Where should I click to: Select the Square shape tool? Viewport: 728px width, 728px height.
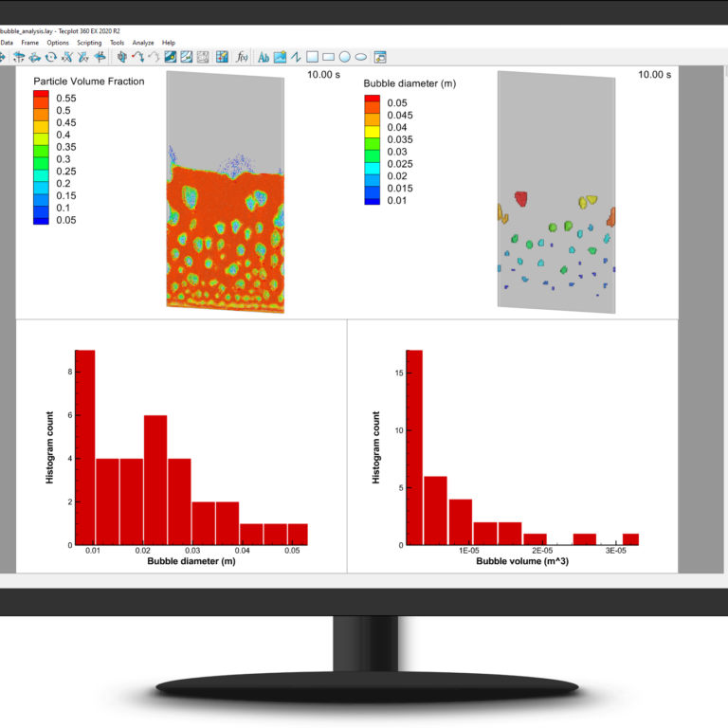[312, 57]
